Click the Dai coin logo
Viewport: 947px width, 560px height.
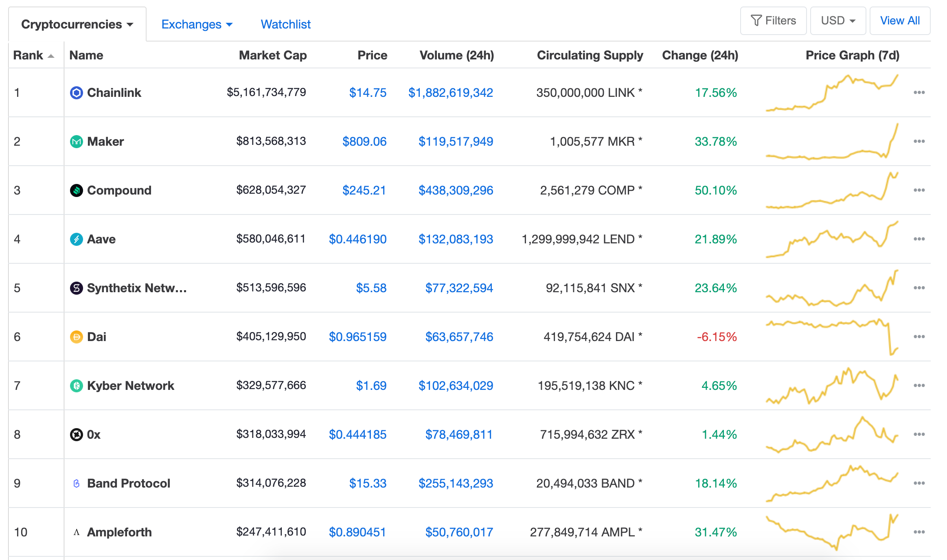point(76,337)
